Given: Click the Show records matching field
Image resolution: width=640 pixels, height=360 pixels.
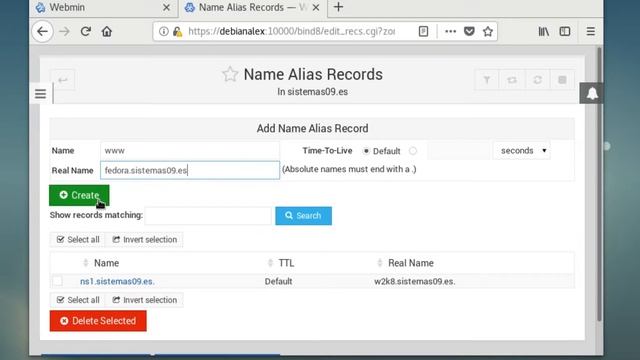Looking at the screenshot, I should tap(208, 216).
